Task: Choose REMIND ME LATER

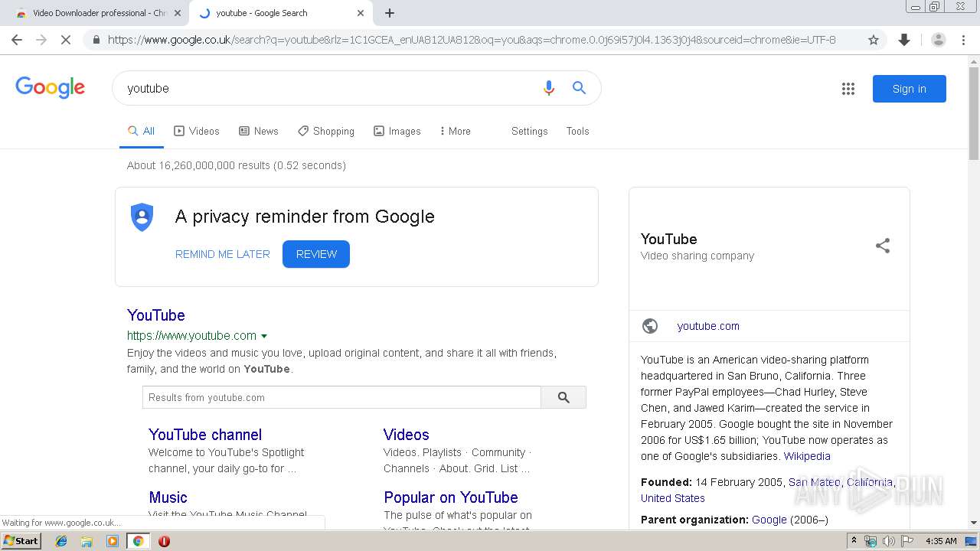Action: click(223, 254)
